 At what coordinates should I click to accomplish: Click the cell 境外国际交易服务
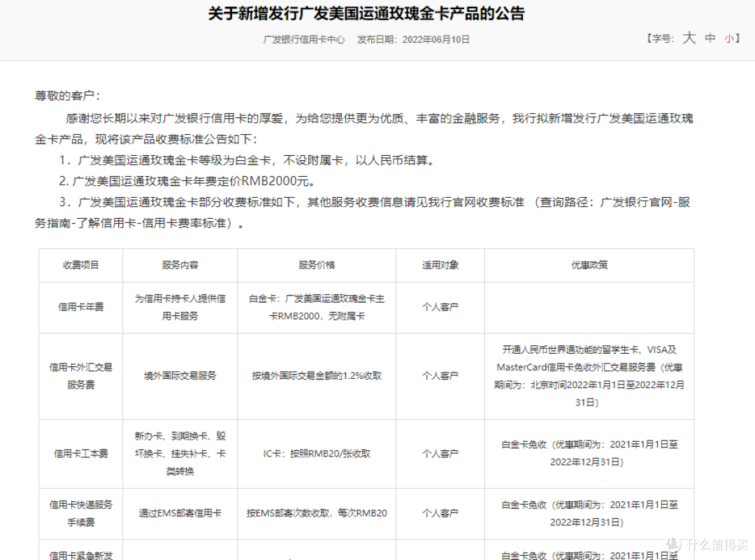click(x=180, y=375)
